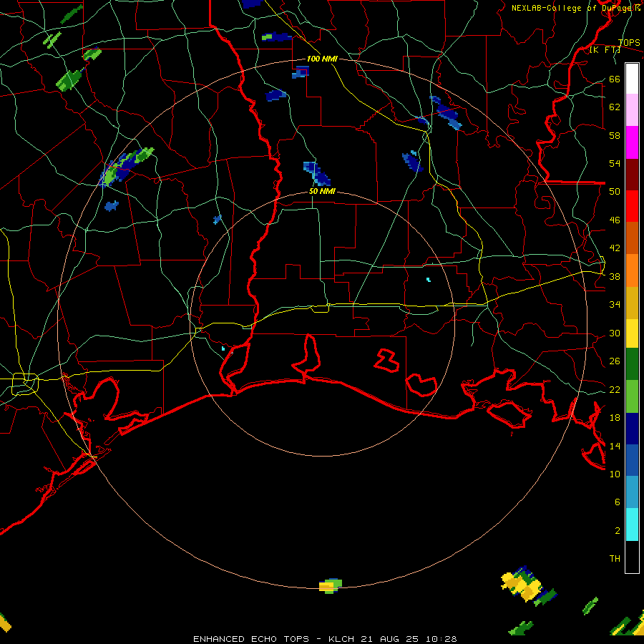The height and width of the screenshot is (644, 644).
Task: Click the magenta legend swatch
Action: (632, 142)
